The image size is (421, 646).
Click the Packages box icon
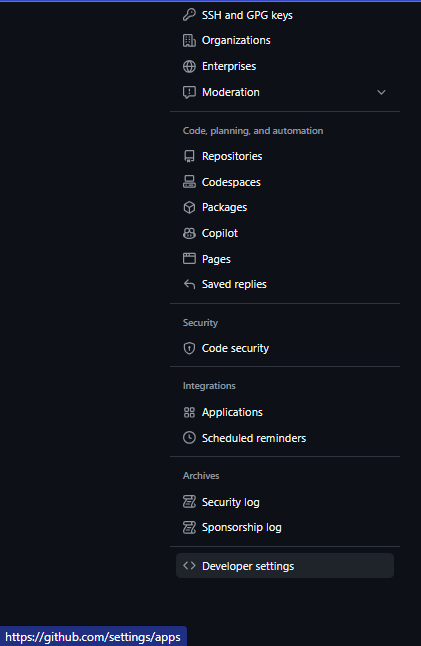(189, 207)
